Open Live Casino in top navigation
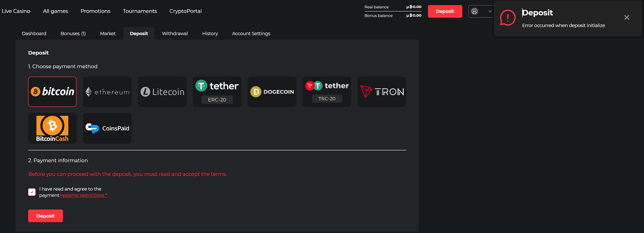 (16, 11)
